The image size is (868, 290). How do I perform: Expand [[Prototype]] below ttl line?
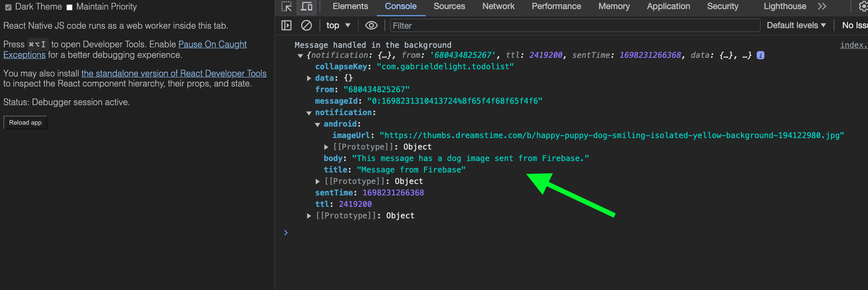[x=309, y=215]
